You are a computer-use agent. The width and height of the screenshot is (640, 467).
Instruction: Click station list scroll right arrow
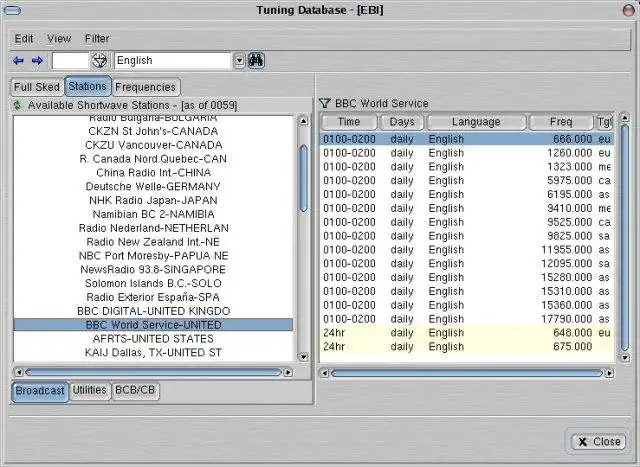pyautogui.click(x=288, y=372)
